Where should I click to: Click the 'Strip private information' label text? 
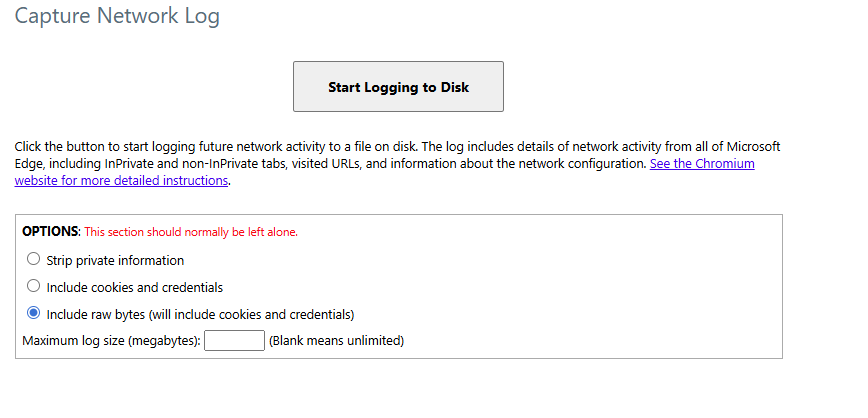point(115,260)
